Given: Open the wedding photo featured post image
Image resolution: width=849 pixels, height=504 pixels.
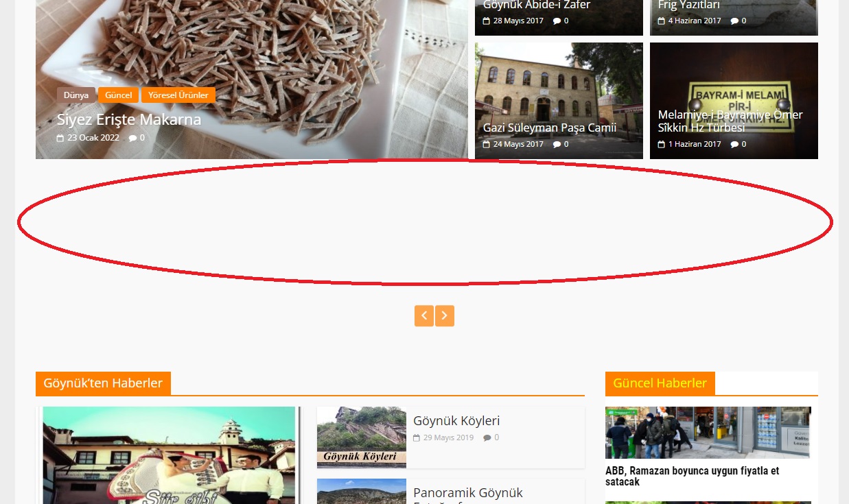Looking at the screenshot, I should click(169, 455).
